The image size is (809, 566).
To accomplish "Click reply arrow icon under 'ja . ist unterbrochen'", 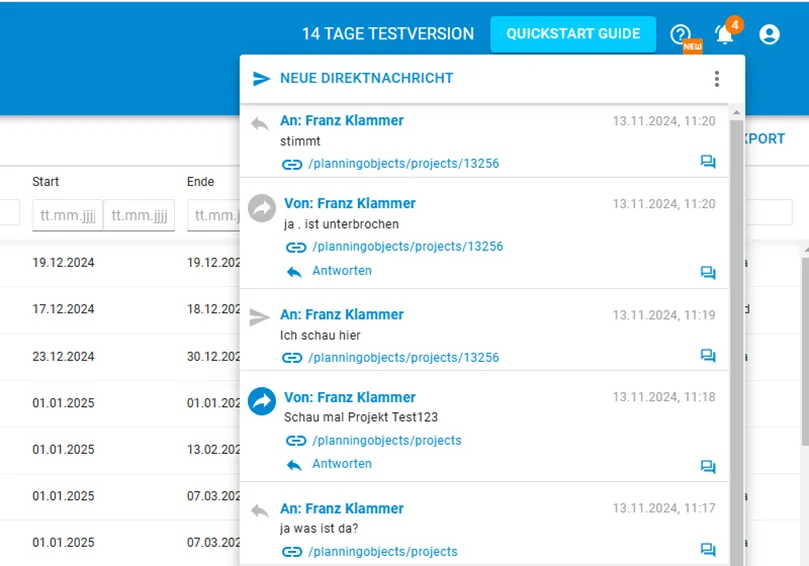I will pyautogui.click(x=294, y=271).
